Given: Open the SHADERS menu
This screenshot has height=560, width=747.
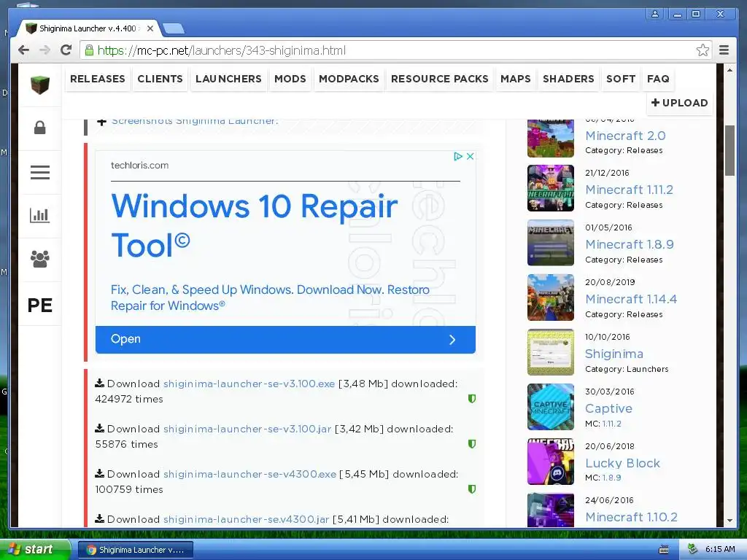Looking at the screenshot, I should click(x=568, y=79).
